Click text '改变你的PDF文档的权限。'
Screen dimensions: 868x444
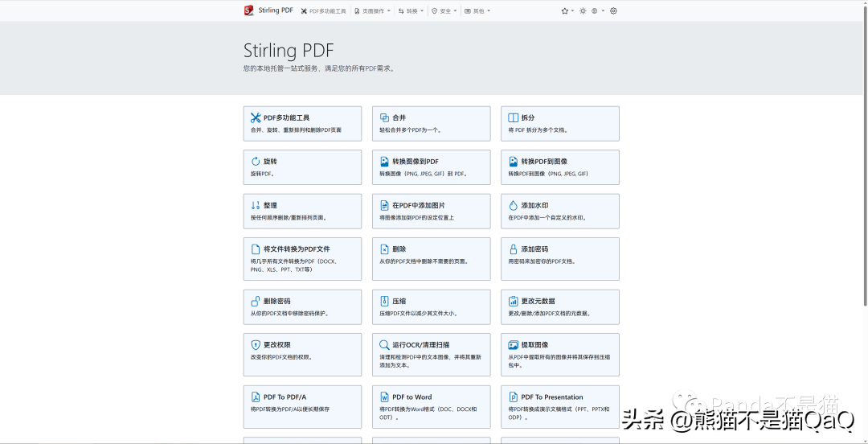281,357
